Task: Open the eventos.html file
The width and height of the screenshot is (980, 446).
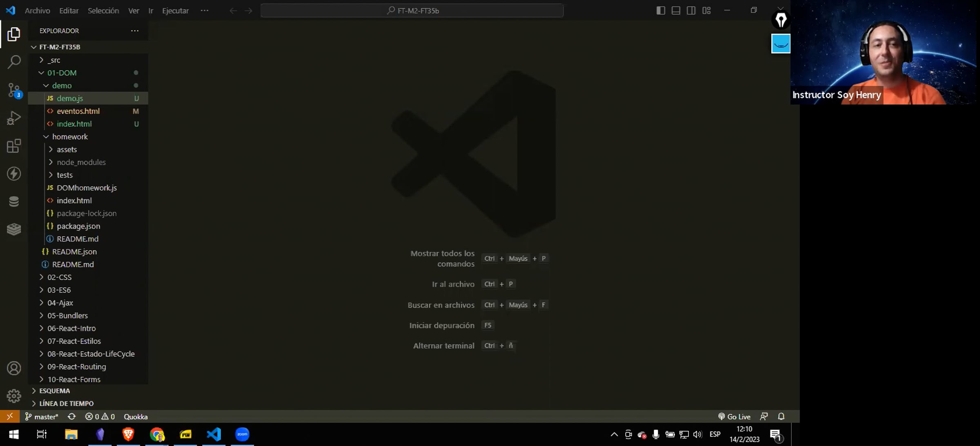Action: [x=78, y=111]
